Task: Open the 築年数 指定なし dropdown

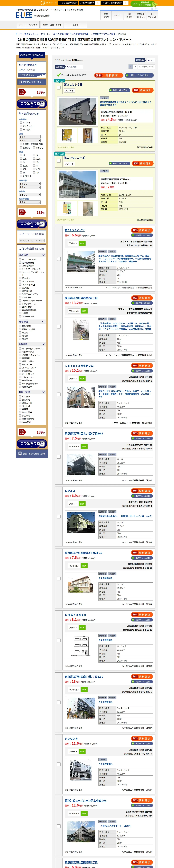Action: (30, 194)
